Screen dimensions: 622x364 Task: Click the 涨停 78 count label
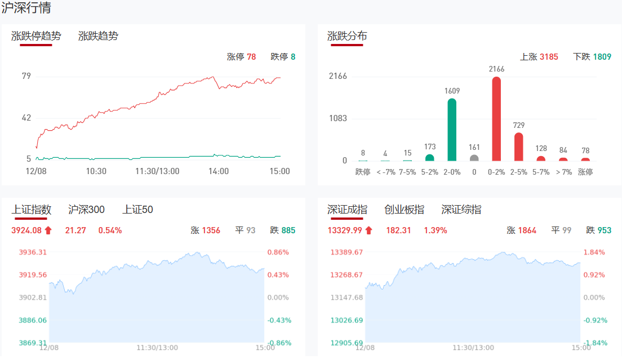coord(241,56)
